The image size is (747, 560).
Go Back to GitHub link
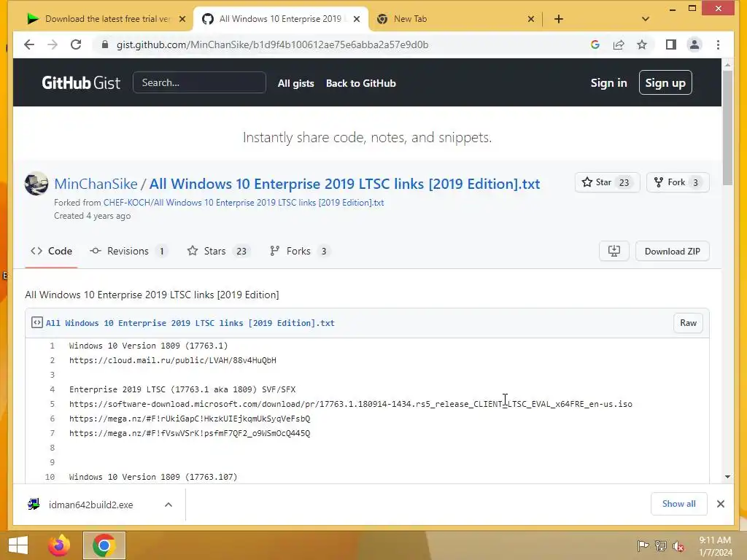360,83
